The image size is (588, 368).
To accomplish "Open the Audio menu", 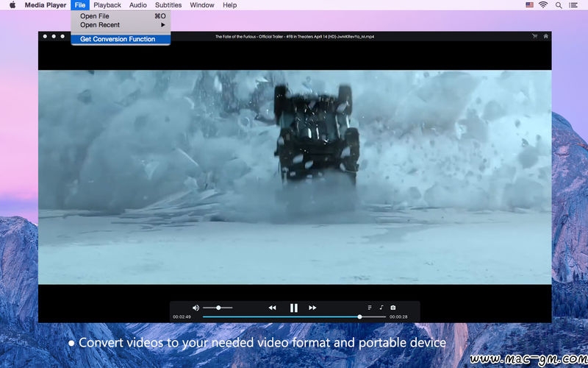I will tap(138, 5).
